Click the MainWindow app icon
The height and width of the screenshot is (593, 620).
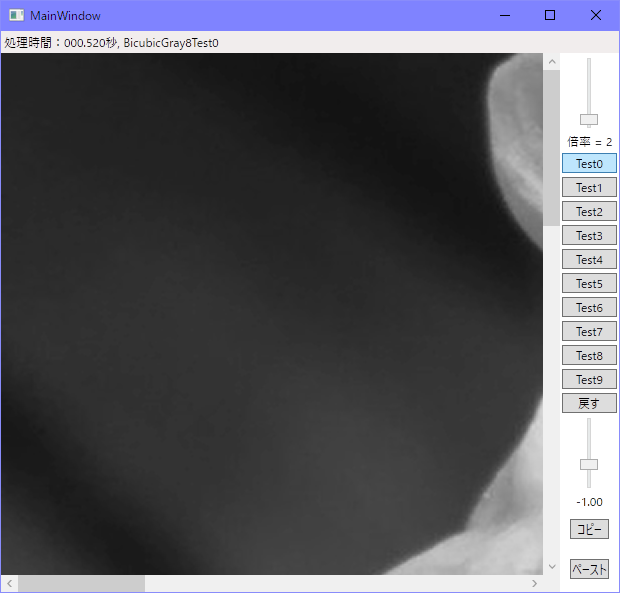click(17, 15)
